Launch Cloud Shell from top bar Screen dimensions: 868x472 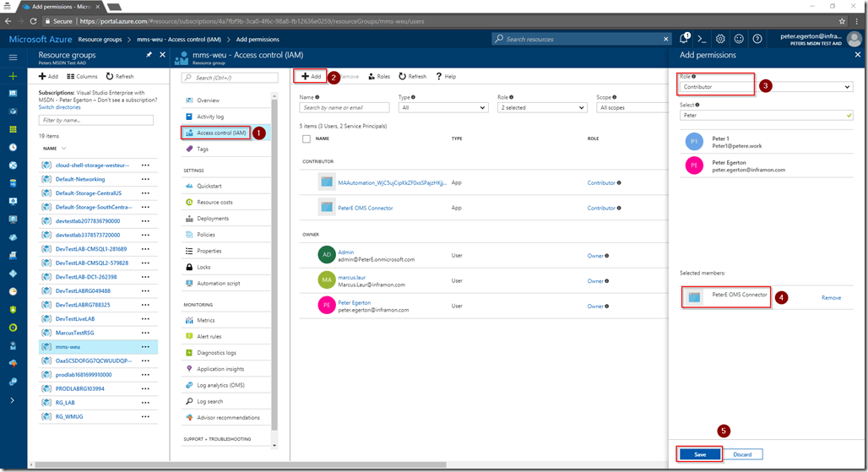click(x=702, y=39)
